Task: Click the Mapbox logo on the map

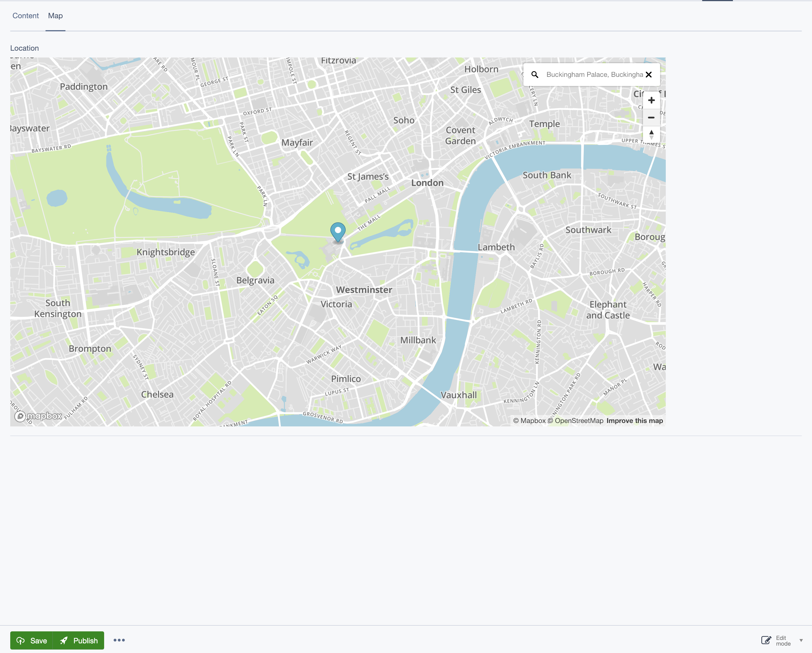Action: [38, 416]
